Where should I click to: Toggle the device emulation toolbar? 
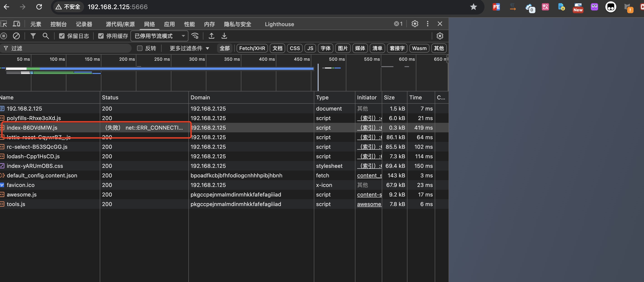[17, 24]
